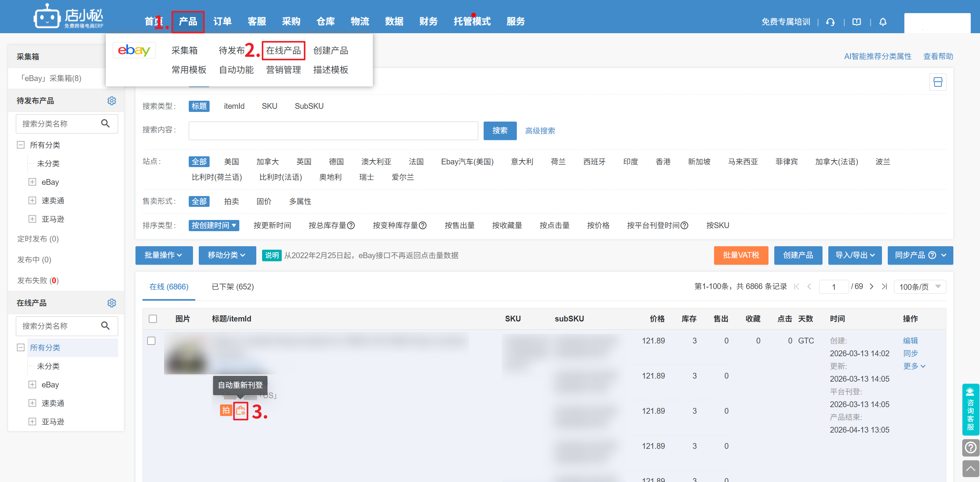Open settings gear for 待发布产品 section

click(112, 101)
